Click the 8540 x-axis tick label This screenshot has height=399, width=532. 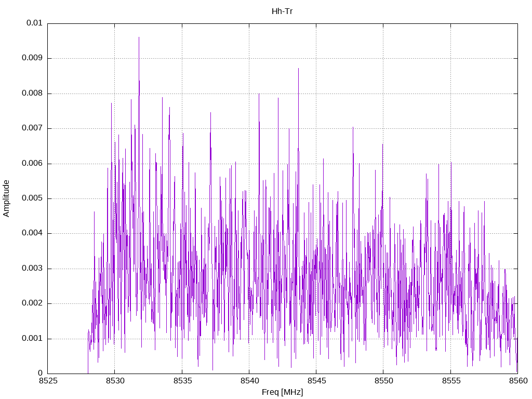click(249, 381)
